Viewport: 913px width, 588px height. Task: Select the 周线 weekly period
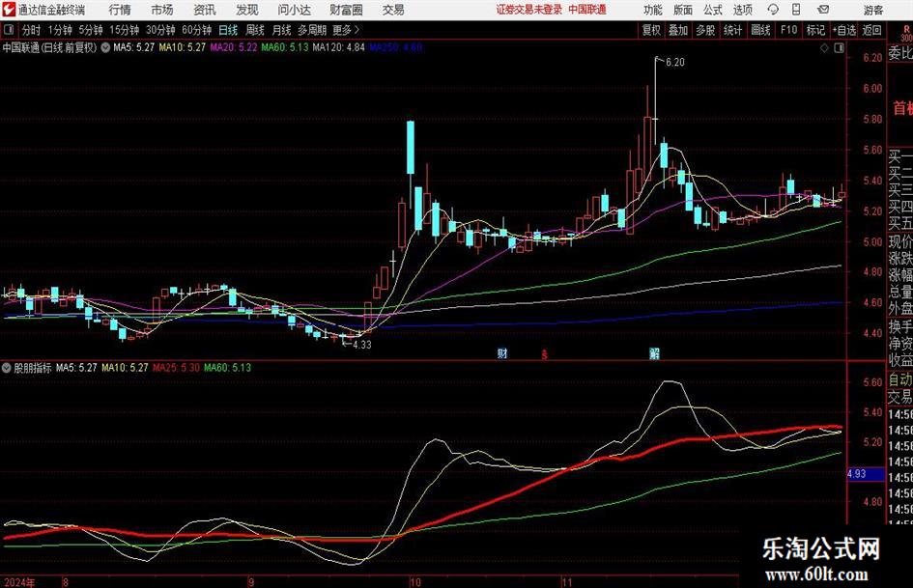point(254,30)
